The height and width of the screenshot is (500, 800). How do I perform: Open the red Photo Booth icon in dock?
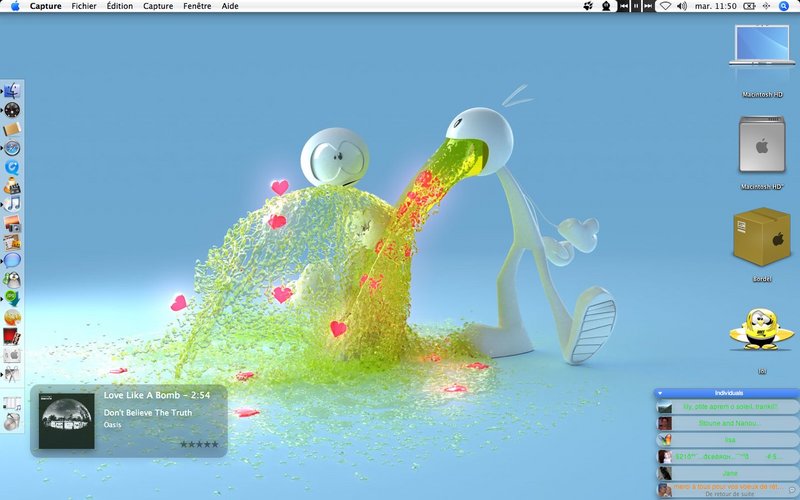[12, 336]
